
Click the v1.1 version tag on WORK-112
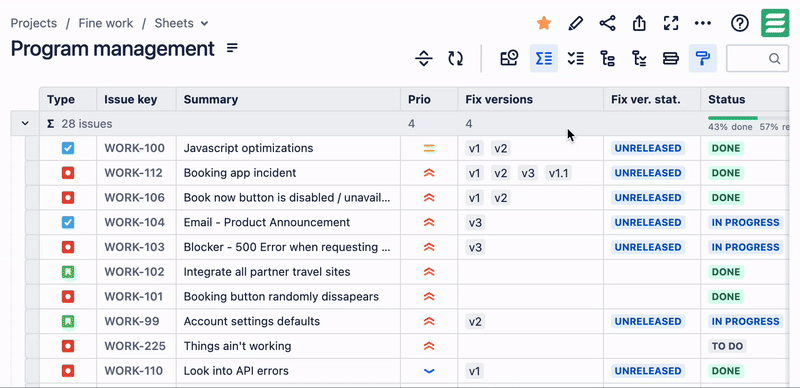coord(558,173)
